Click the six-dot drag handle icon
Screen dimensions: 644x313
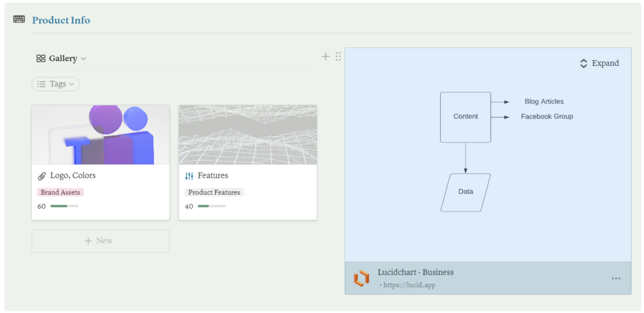point(338,56)
